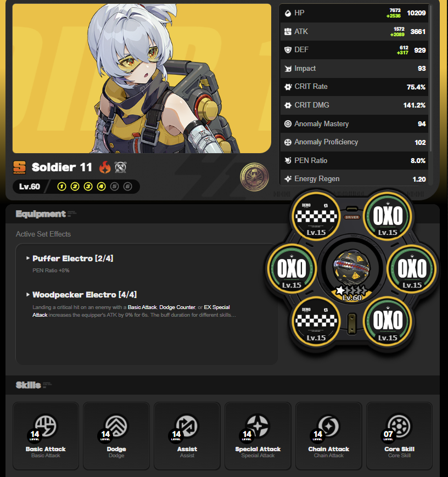Expand the Puffer Electro [2/4] set effect
This screenshot has width=448, height=477.
pos(72,259)
